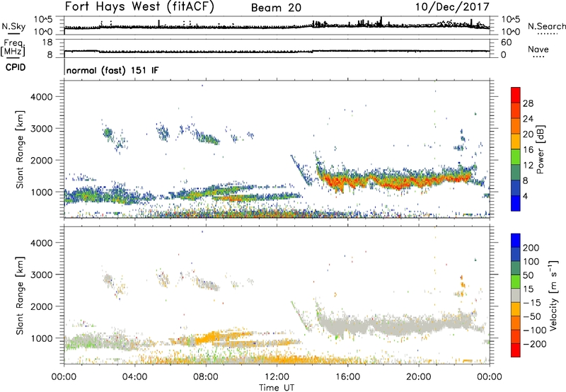The height and width of the screenshot is (392, 566).
Task: Click the "100" tick on Velocity colorbar
Action: coord(531,261)
